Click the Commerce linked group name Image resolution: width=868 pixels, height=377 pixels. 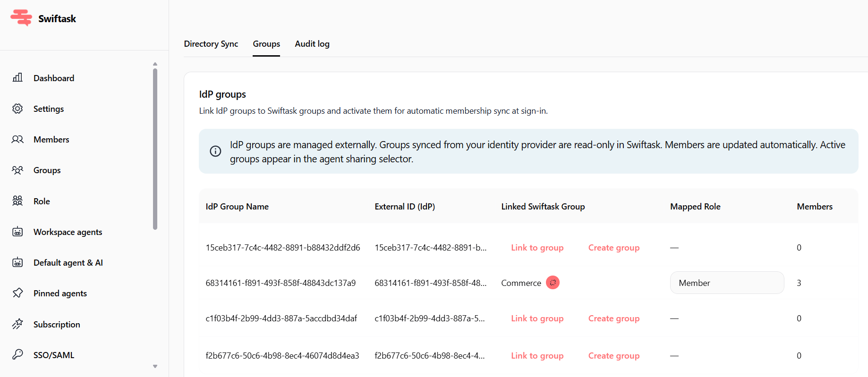[x=521, y=283]
